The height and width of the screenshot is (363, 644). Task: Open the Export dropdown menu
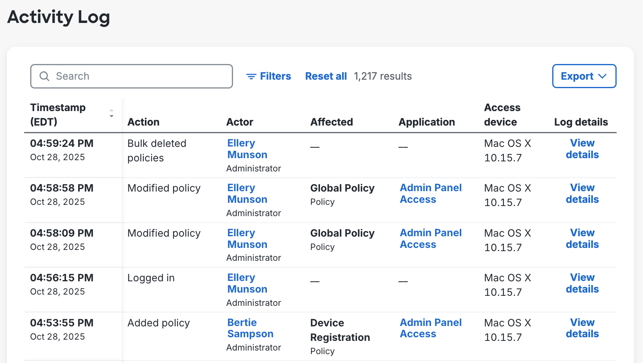point(584,76)
